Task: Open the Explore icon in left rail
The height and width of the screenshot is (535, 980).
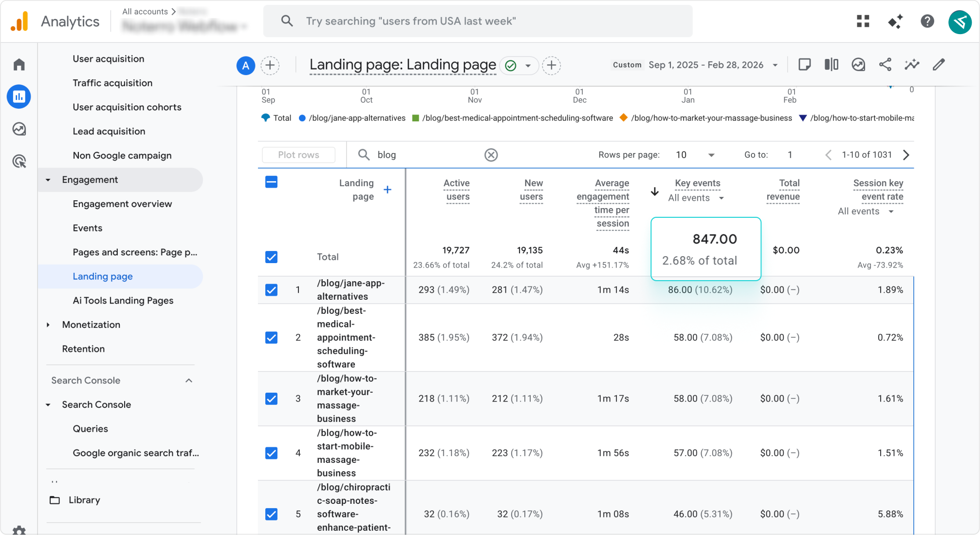Action: pos(19,129)
